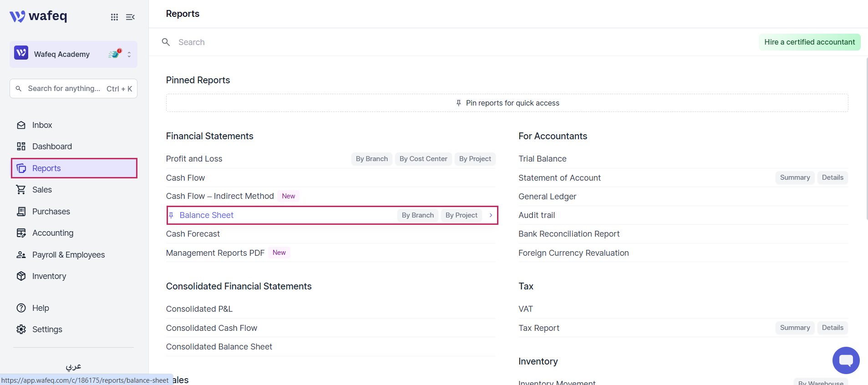
Task: Open Balance Sheet By Project
Action: click(x=461, y=215)
